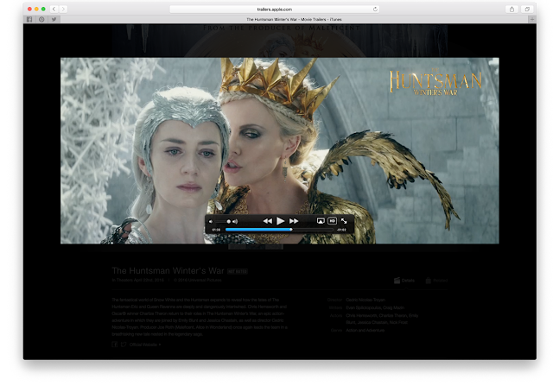This screenshot has width=553, height=392.
Task: Open the Facebook bookmark in the favorites bar
Action: coord(29,19)
